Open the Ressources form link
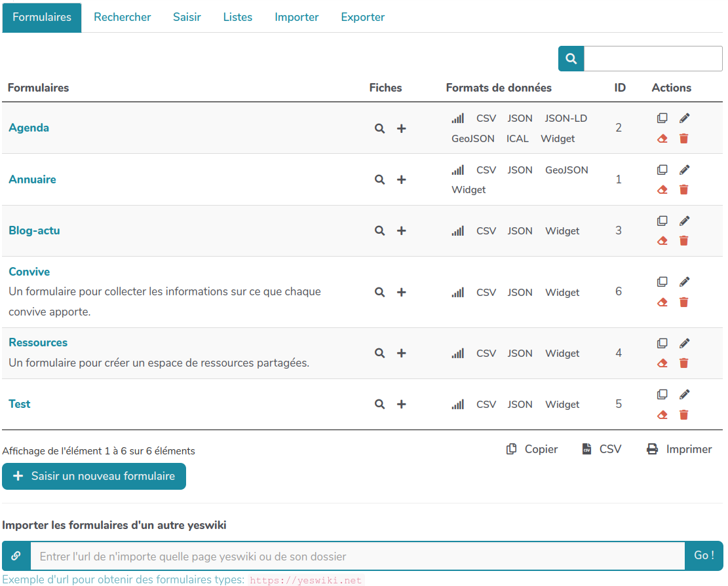Screen dimensions: 728x586 pos(38,342)
